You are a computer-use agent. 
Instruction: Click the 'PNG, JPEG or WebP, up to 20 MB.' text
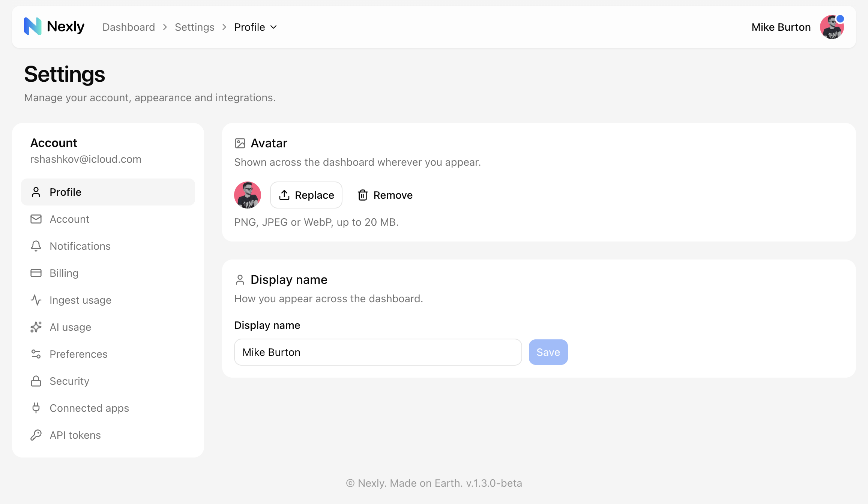[316, 222]
